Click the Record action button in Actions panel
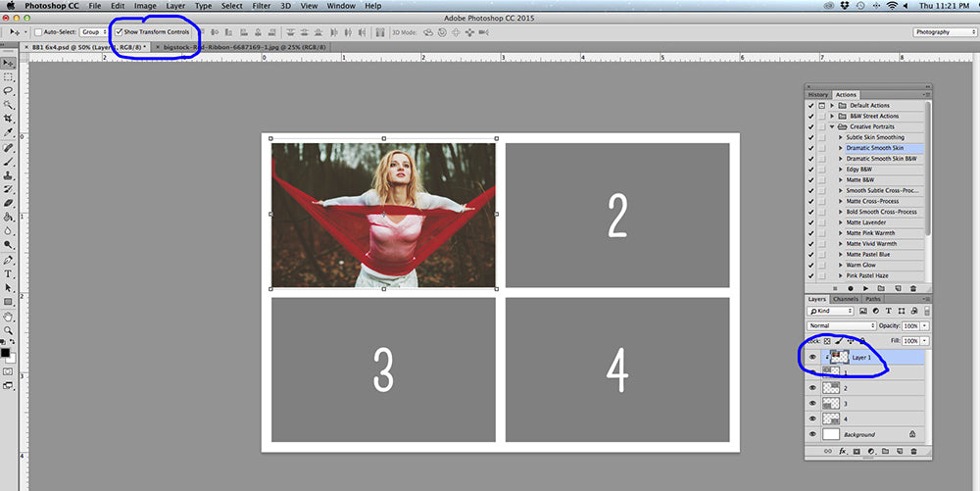 850,288
